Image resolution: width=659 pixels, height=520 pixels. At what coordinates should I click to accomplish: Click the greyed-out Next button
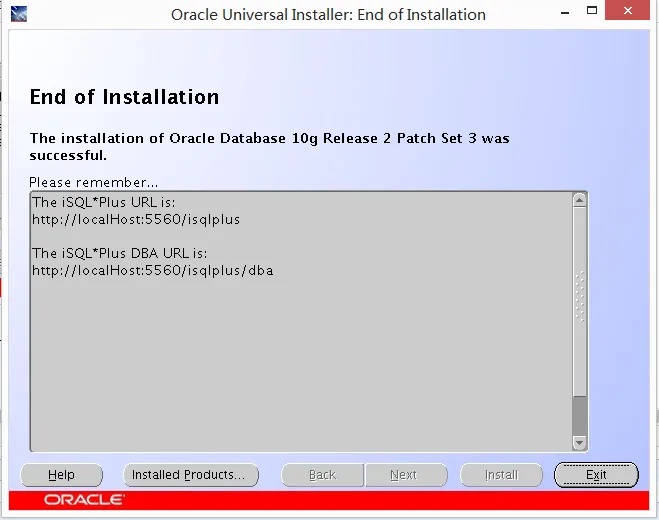[406, 475]
